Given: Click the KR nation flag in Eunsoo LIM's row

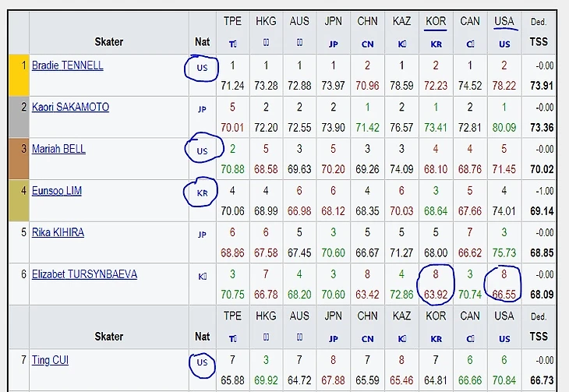Looking at the screenshot, I should click(202, 193).
